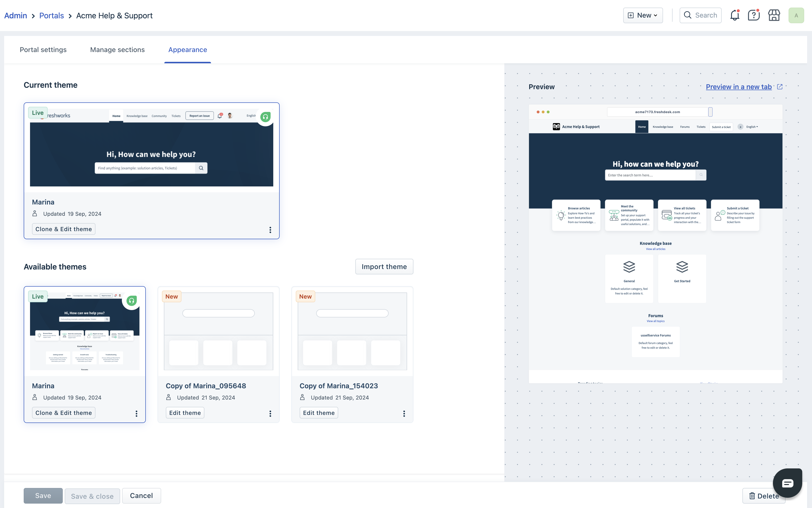Click the Import theme button
Viewport: 812px width, 508px height.
coord(384,267)
